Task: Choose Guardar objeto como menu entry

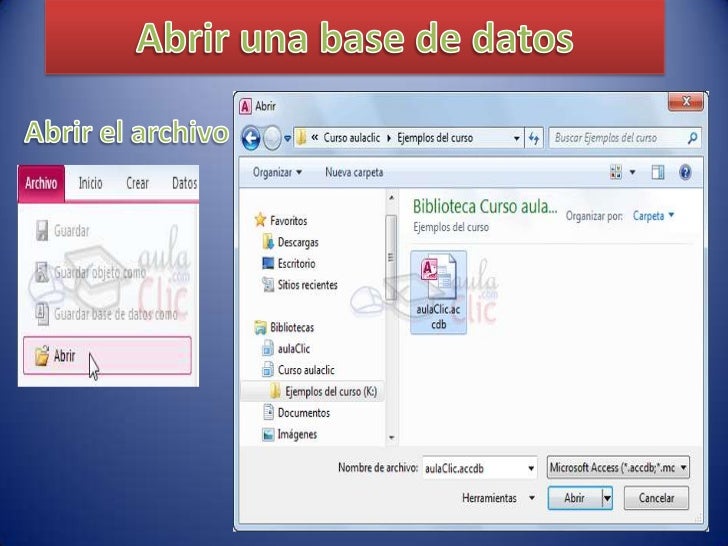Action: click(x=100, y=273)
